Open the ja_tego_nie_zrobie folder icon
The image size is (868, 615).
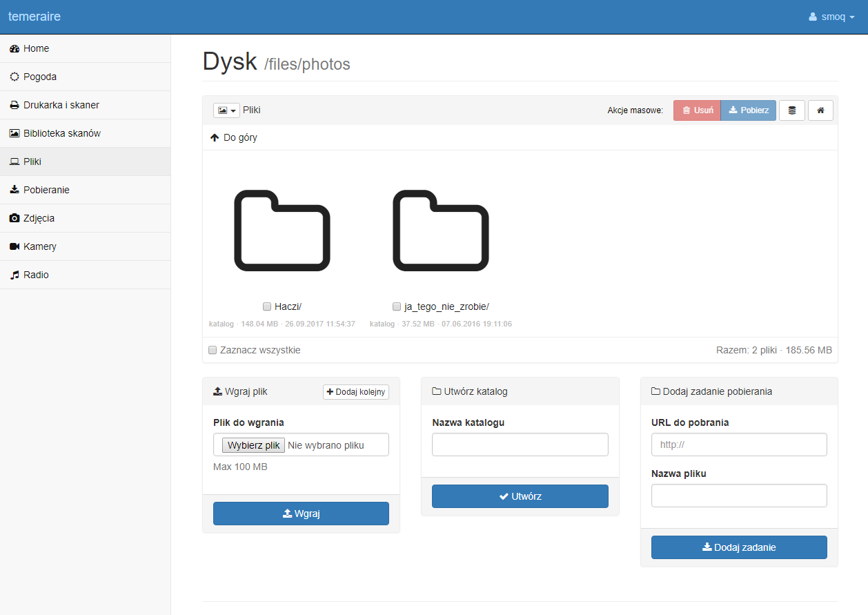point(441,230)
